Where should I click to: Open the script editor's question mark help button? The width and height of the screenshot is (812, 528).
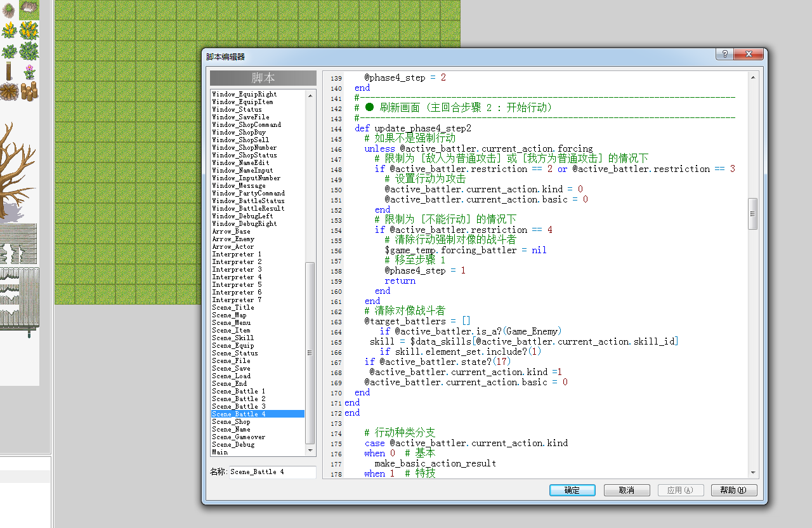(x=725, y=55)
